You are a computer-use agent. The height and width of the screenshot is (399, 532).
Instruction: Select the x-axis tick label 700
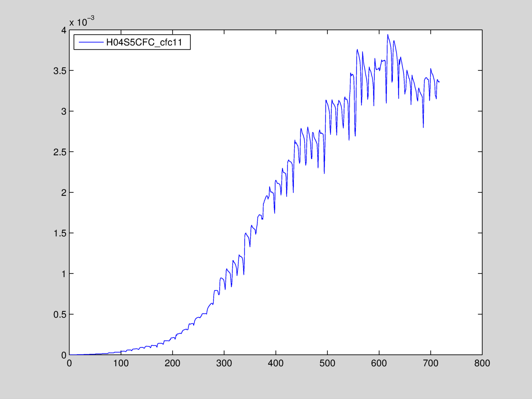click(431, 363)
